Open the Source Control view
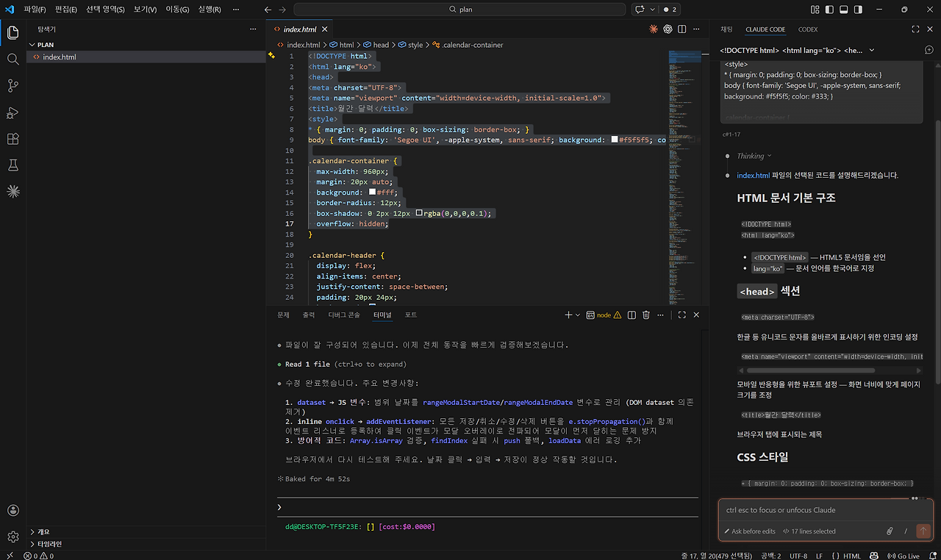Viewport: 941px width, 560px height. click(12, 86)
